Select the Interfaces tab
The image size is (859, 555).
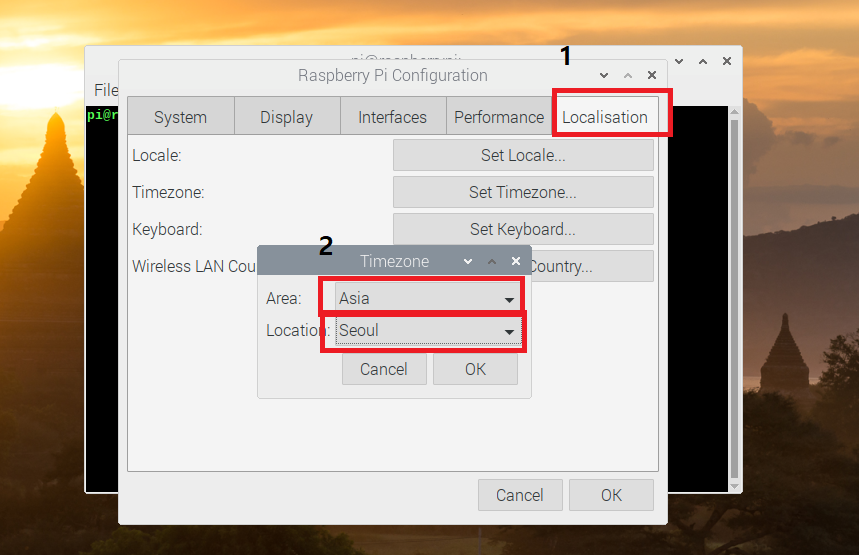393,117
